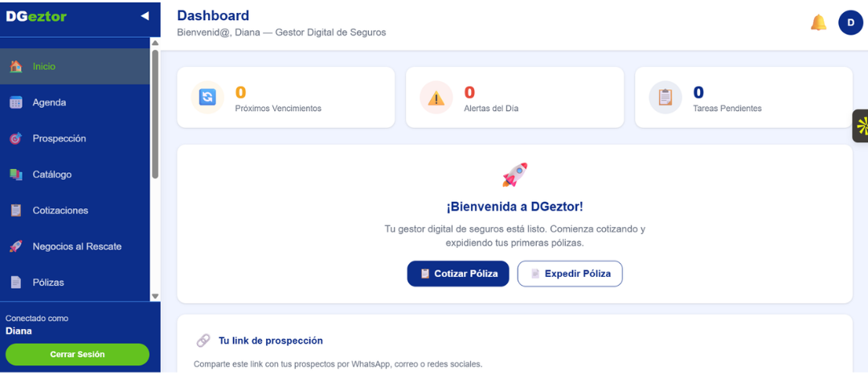Click the Cerrar Sesión button
The image size is (868, 375).
click(77, 355)
